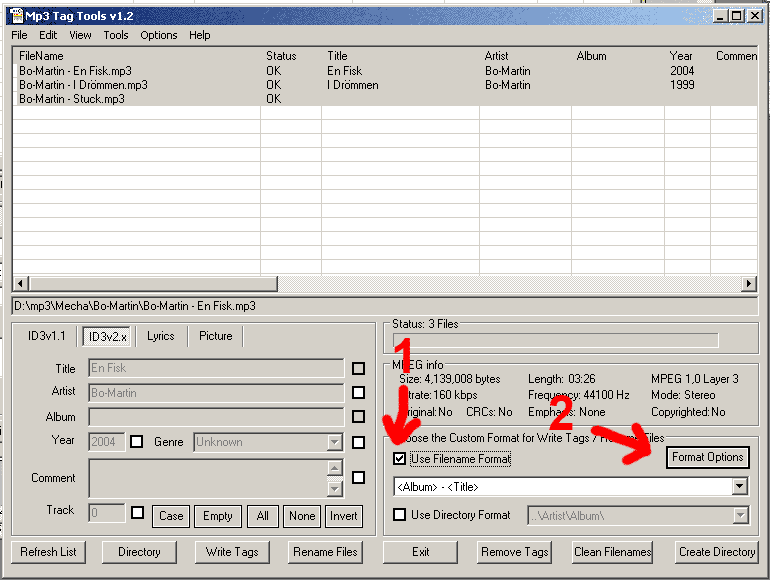Image resolution: width=770 pixels, height=580 pixels.
Task: Open the Tools menu
Action: tap(116, 35)
